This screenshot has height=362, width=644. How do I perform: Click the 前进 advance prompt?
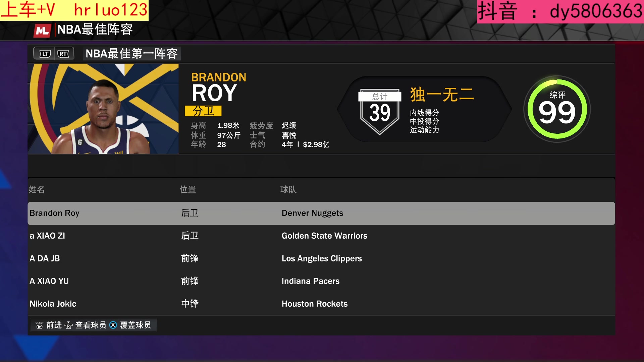point(54,325)
